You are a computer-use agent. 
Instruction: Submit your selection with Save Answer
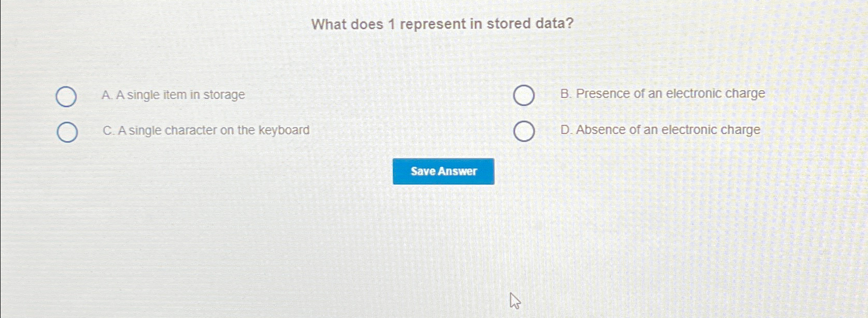444,171
